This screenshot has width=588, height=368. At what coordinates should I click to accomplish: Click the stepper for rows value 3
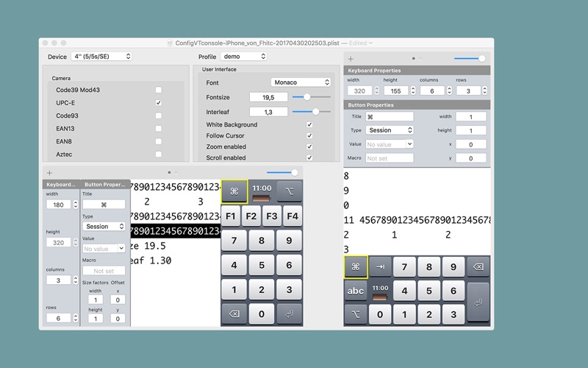484,91
